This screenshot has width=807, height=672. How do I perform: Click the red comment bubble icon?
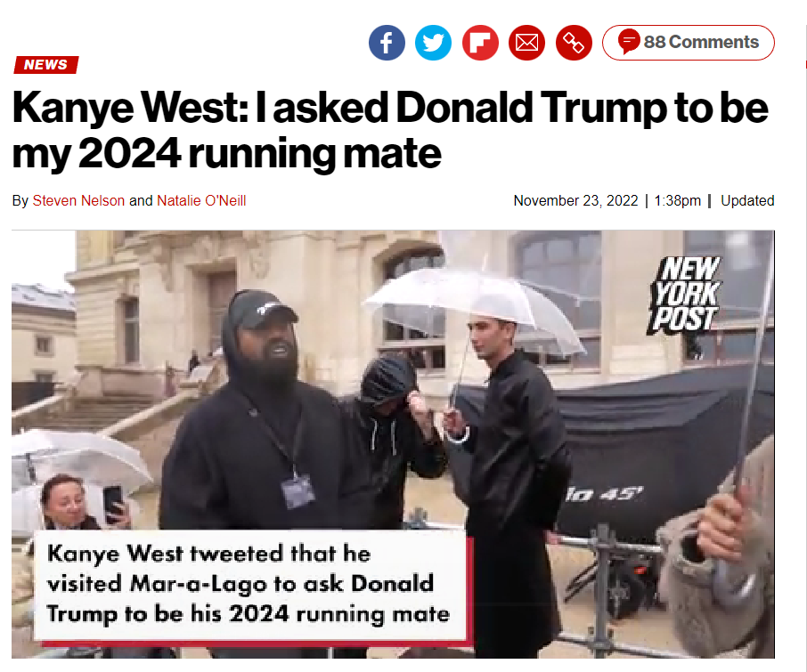(629, 41)
